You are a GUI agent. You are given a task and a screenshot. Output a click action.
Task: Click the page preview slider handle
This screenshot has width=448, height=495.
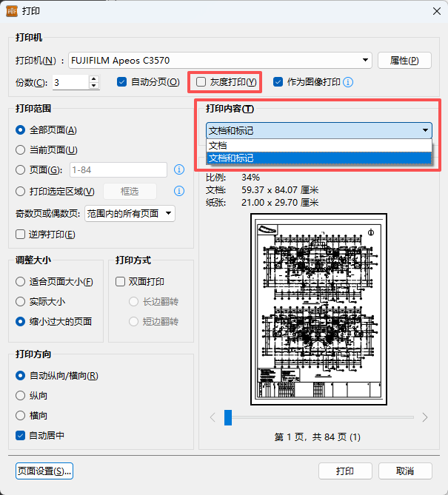click(228, 417)
